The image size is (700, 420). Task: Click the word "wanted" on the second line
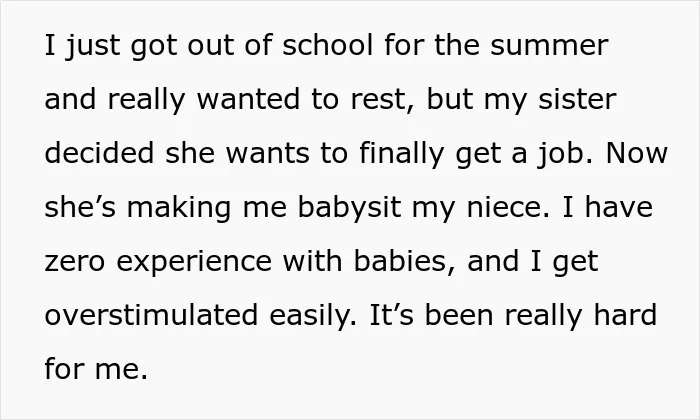(x=248, y=100)
